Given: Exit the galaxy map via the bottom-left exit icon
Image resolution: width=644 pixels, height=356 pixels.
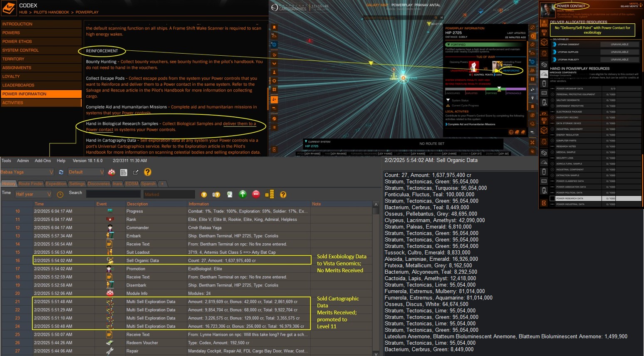Looking at the screenshot, I should pos(274,149).
